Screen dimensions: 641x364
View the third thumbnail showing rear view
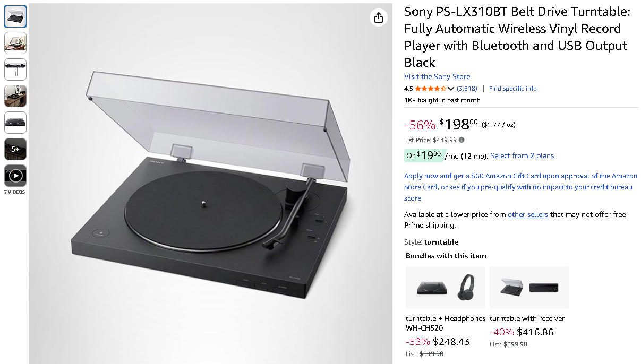(x=15, y=70)
